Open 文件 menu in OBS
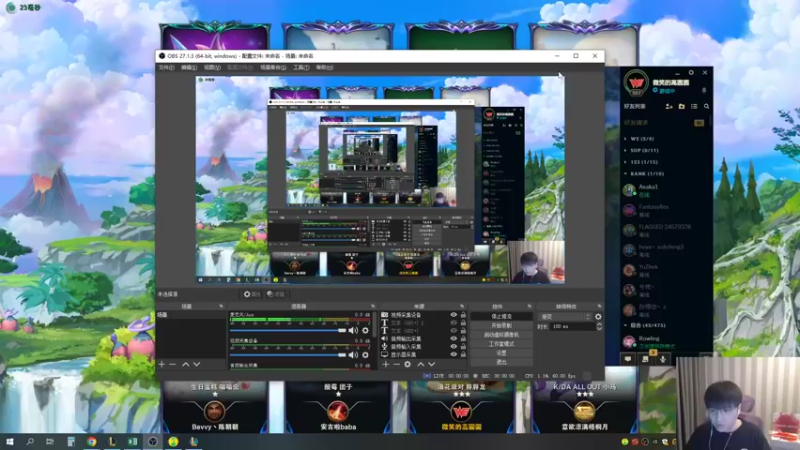This screenshot has width=800, height=450. click(x=166, y=67)
